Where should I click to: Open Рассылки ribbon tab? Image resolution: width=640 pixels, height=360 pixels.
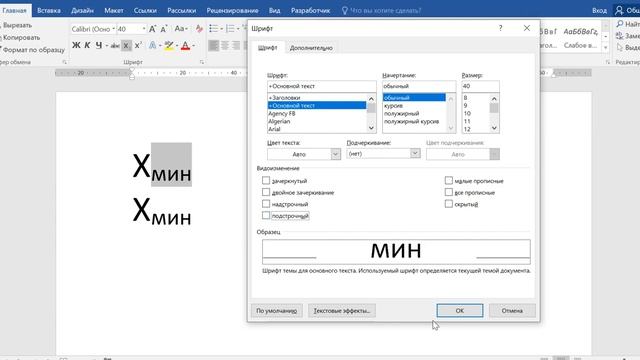point(181,11)
